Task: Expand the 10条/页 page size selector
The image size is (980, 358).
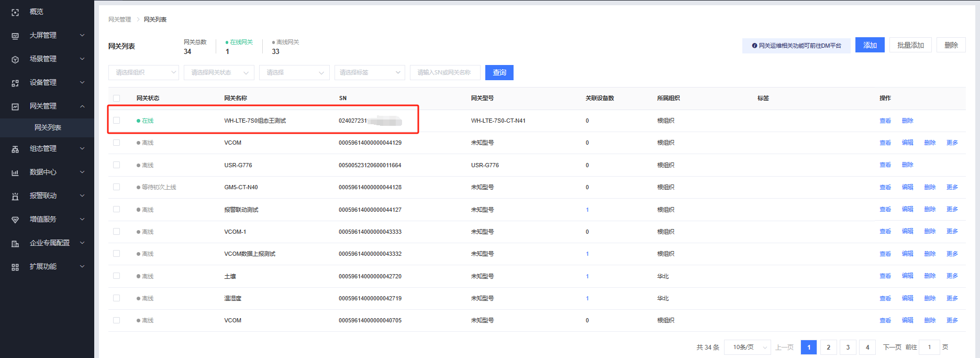Action: click(747, 347)
